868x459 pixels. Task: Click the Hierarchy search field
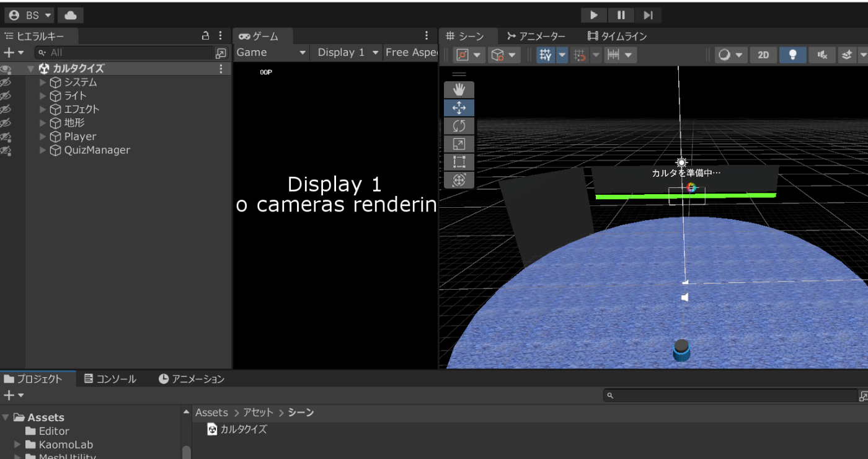[x=124, y=53]
